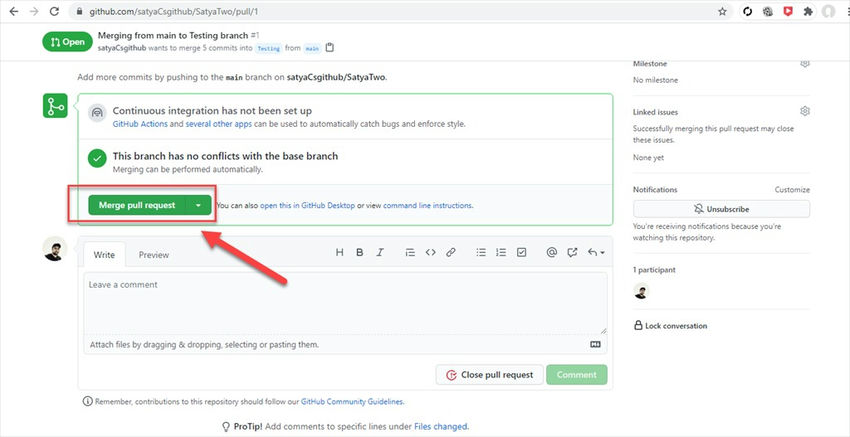This screenshot has width=850, height=437.
Task: Reload the GitHub page
Action: [54, 11]
